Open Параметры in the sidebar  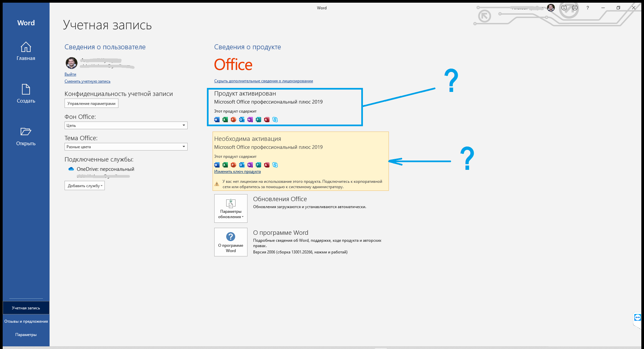26,335
